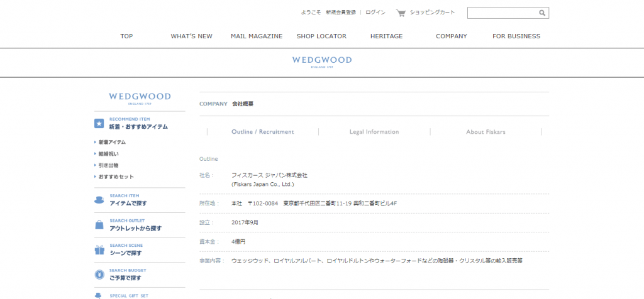Select the About Fiskars tab

pyautogui.click(x=486, y=132)
